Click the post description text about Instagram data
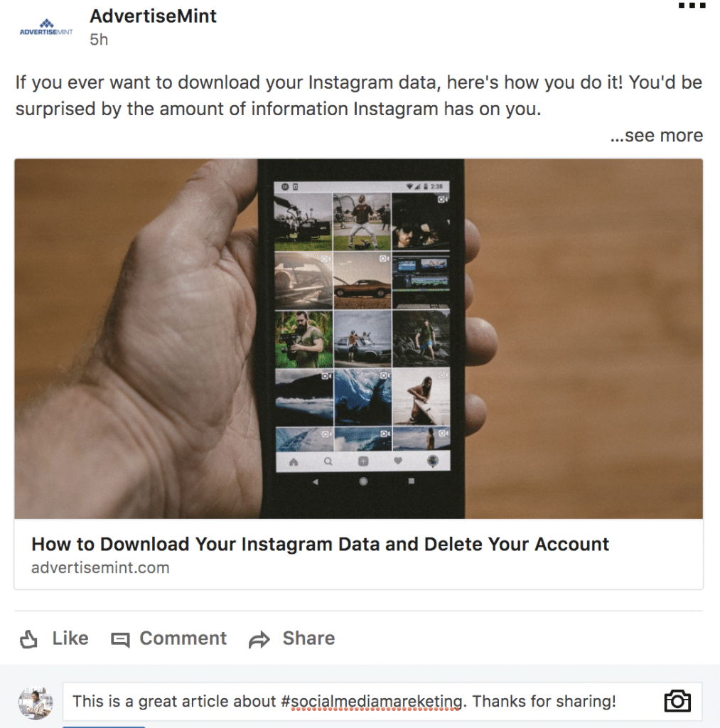720x728 pixels. pos(358,96)
